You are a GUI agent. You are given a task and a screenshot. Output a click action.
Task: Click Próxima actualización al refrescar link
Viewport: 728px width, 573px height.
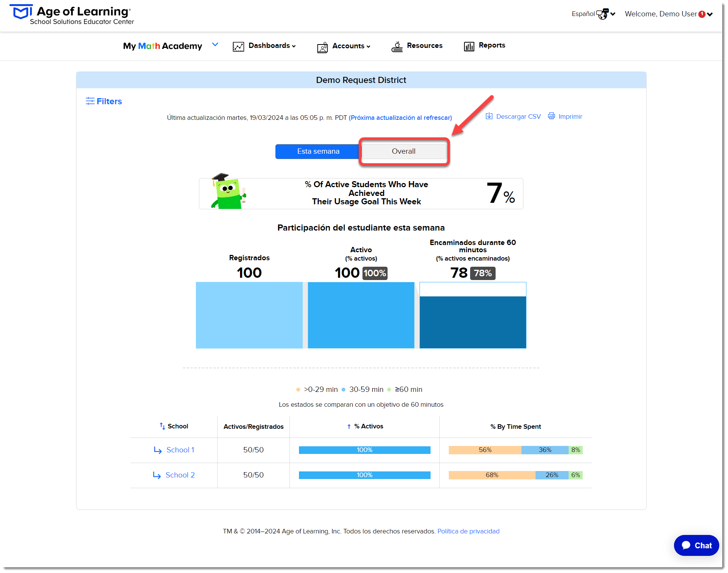400,118
